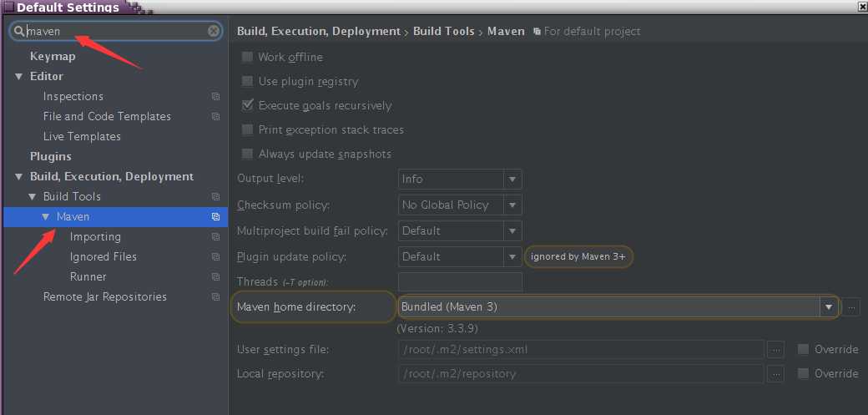Screen dimensions: 868x415
Task: Click the search magnifier icon
Action: coord(19,32)
